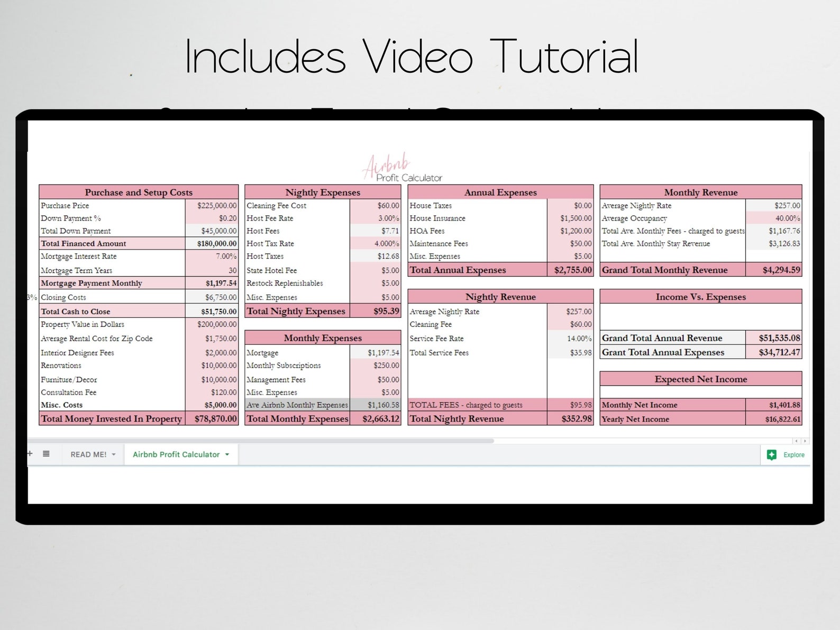This screenshot has width=840, height=630.
Task: Select the Purchase and Setup Costs header
Action: [x=139, y=193]
